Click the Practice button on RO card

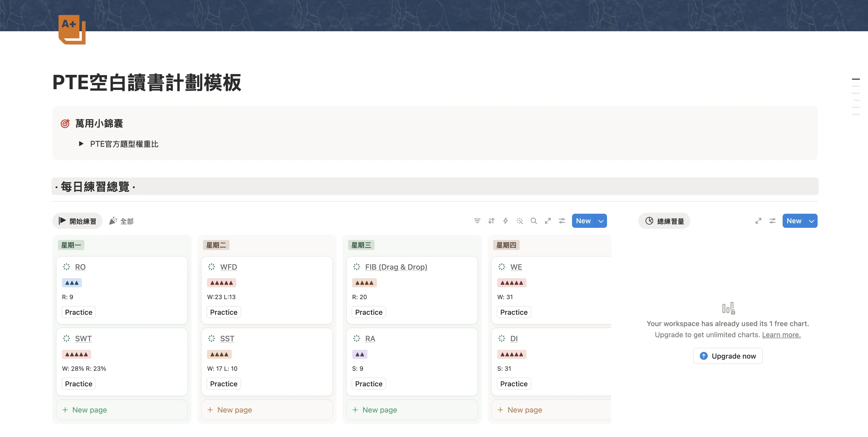79,312
